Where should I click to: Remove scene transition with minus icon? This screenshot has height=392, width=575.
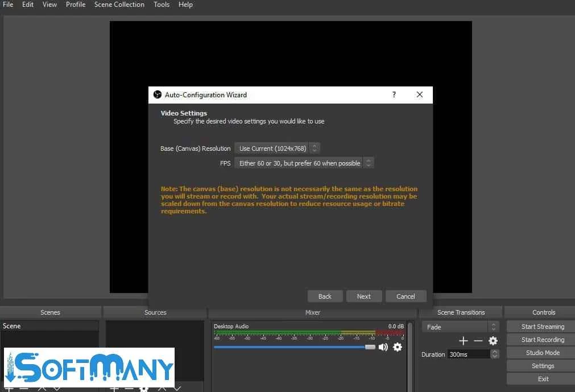tap(478, 341)
